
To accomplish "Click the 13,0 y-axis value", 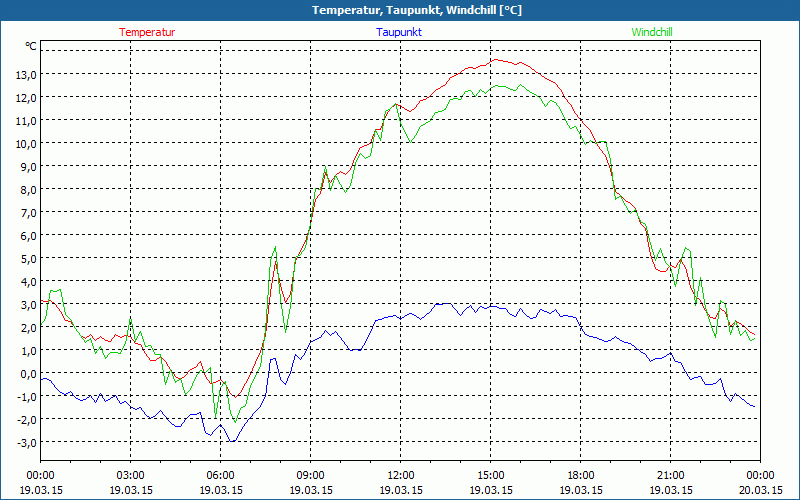I will tap(26, 75).
